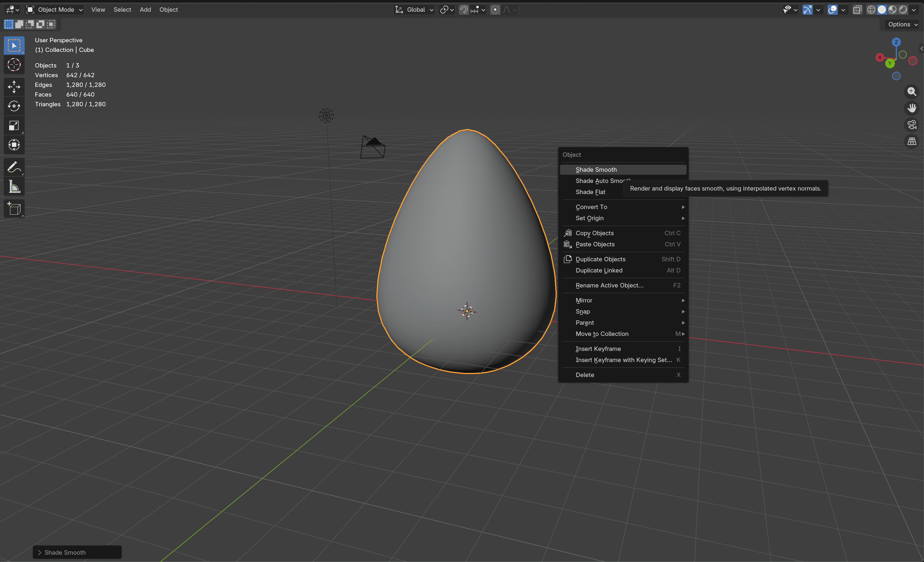Click Paste Objects
Screen dimensions: 924x562
[x=623, y=244]
